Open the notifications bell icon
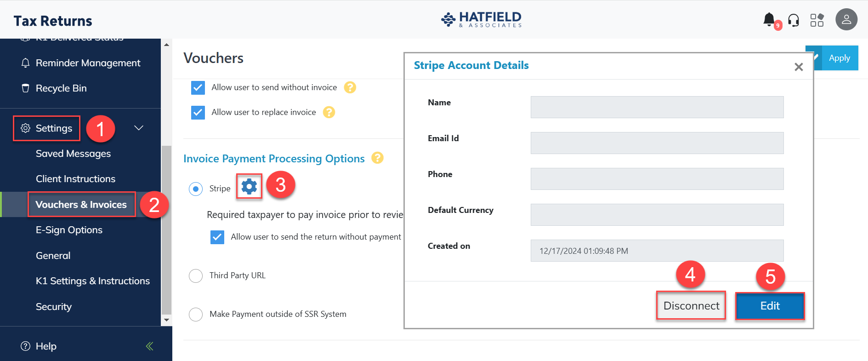 [x=769, y=20]
